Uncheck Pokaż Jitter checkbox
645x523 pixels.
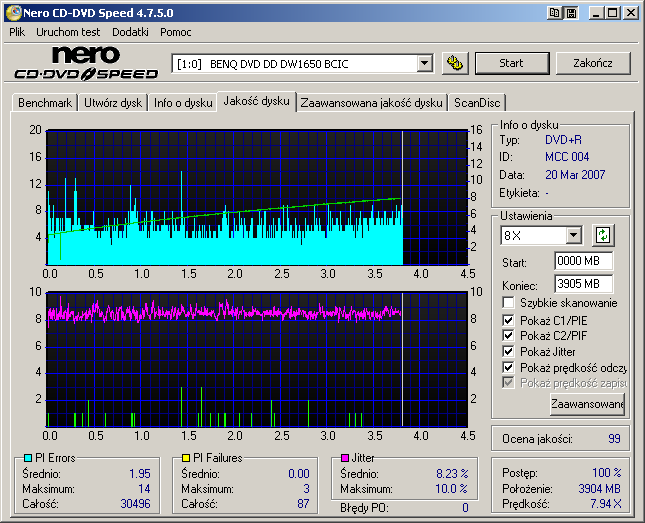tap(508, 351)
